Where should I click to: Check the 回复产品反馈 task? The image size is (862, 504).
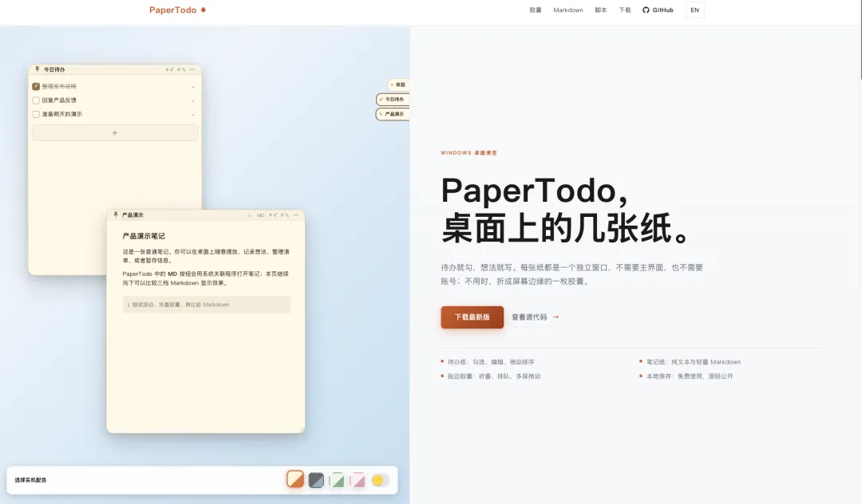click(36, 100)
